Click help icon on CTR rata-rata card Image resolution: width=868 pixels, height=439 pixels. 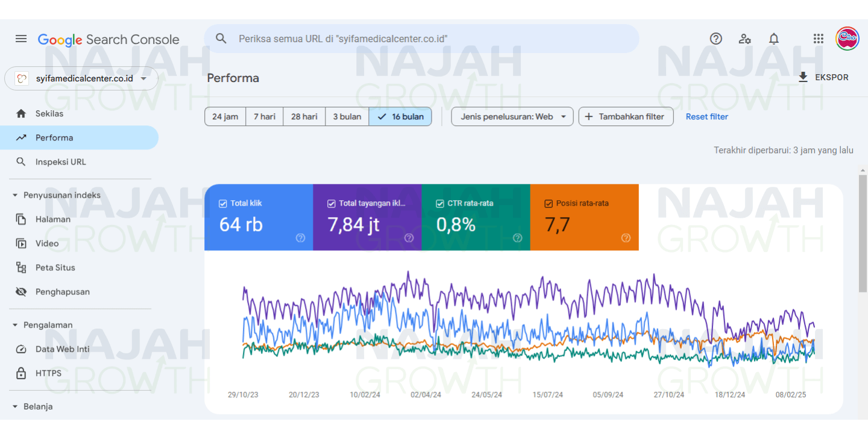(x=517, y=238)
